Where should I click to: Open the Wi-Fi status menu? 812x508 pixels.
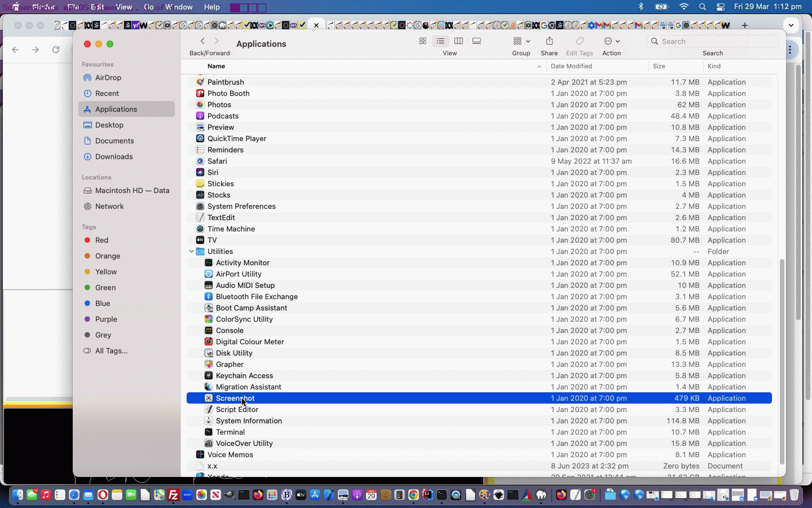pyautogui.click(x=684, y=7)
